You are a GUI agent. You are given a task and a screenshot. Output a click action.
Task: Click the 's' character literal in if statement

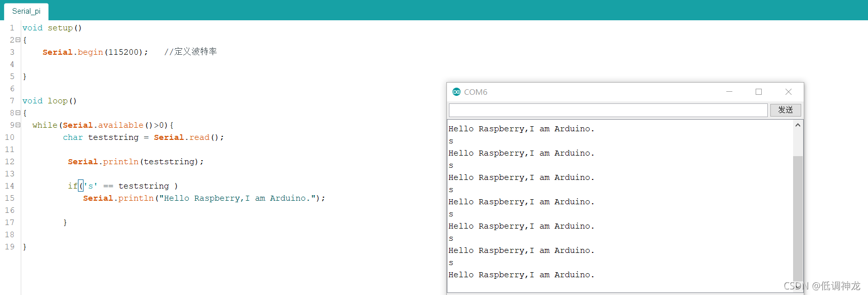(91, 186)
